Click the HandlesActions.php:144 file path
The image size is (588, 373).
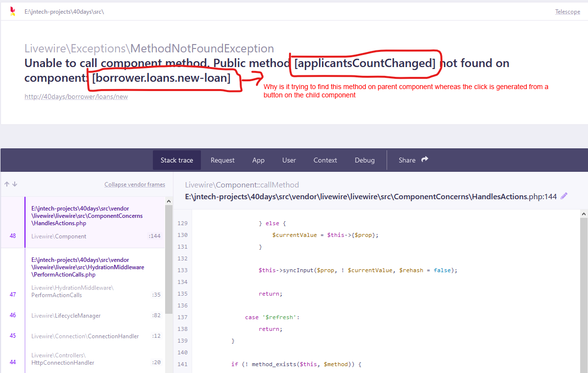(371, 196)
